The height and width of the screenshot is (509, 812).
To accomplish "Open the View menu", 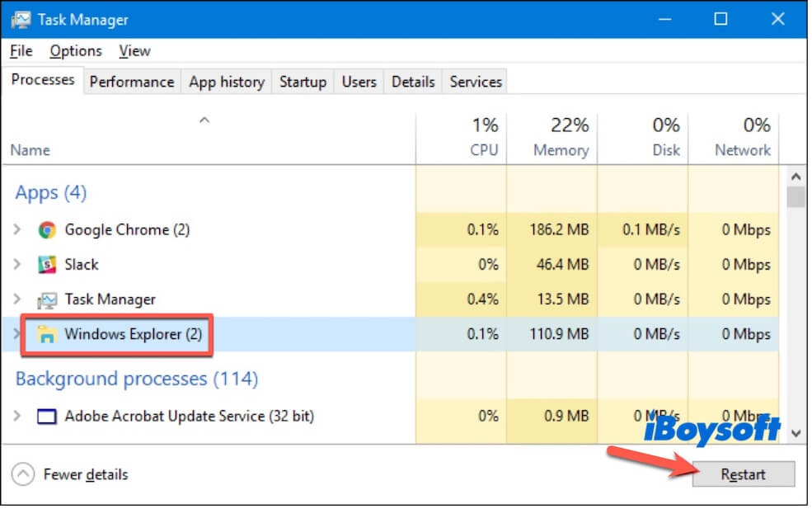I will 134,51.
